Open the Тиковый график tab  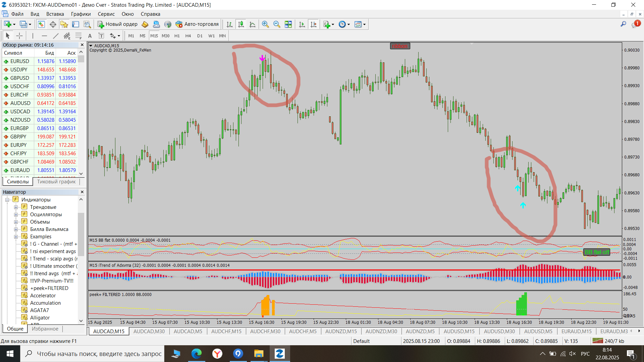(56, 182)
